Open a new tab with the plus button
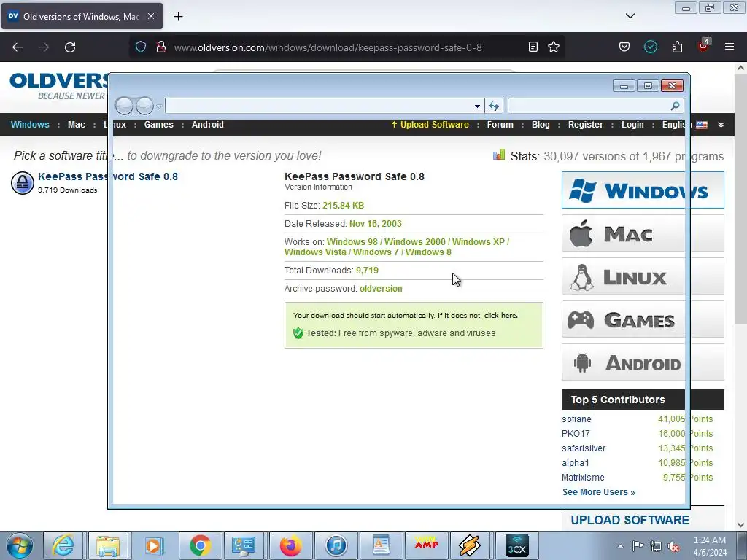Screen dimensions: 747x560 pyautogui.click(x=178, y=17)
